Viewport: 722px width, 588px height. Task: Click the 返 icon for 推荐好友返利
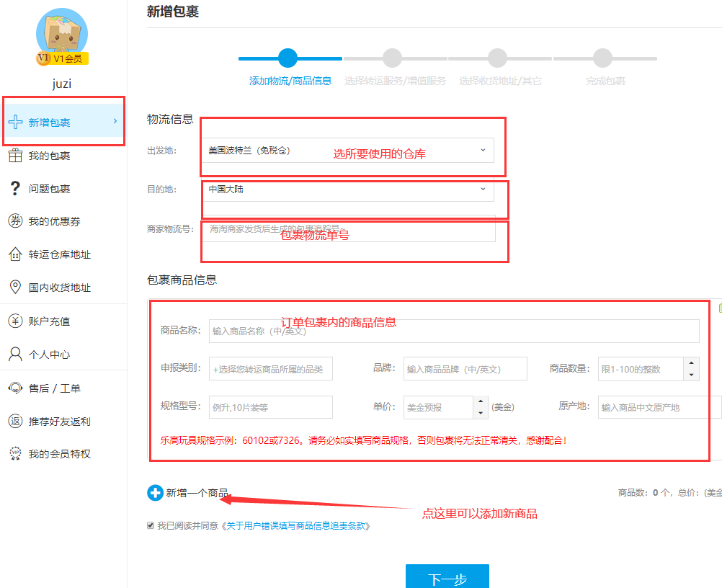pyautogui.click(x=15, y=421)
